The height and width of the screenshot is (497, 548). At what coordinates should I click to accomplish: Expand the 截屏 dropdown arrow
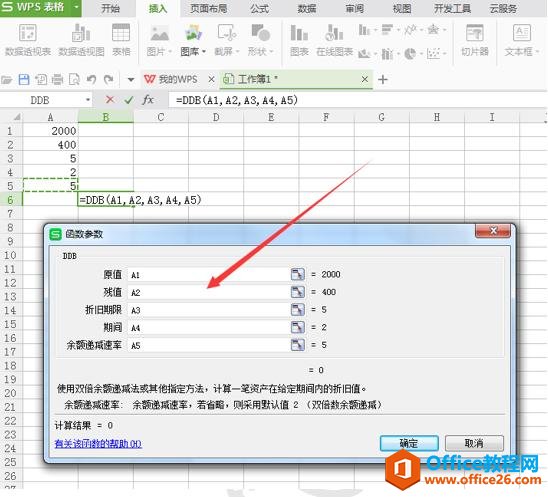point(238,52)
